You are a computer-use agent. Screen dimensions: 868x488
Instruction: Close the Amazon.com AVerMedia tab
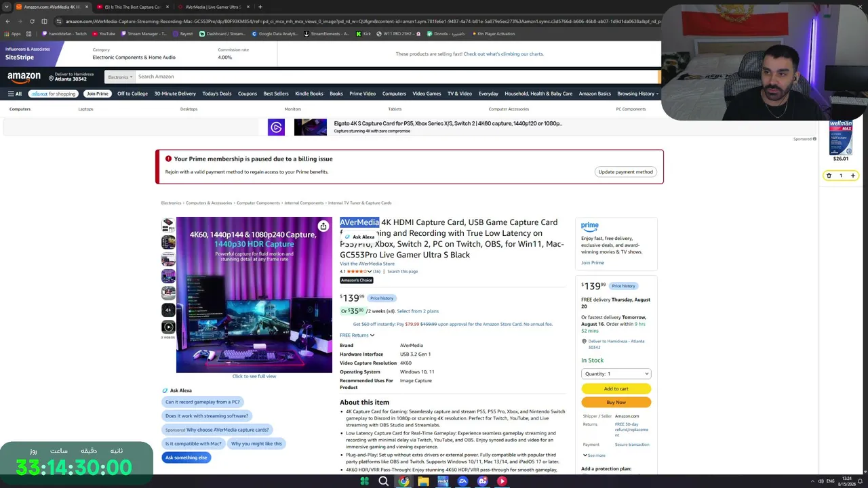tap(86, 7)
